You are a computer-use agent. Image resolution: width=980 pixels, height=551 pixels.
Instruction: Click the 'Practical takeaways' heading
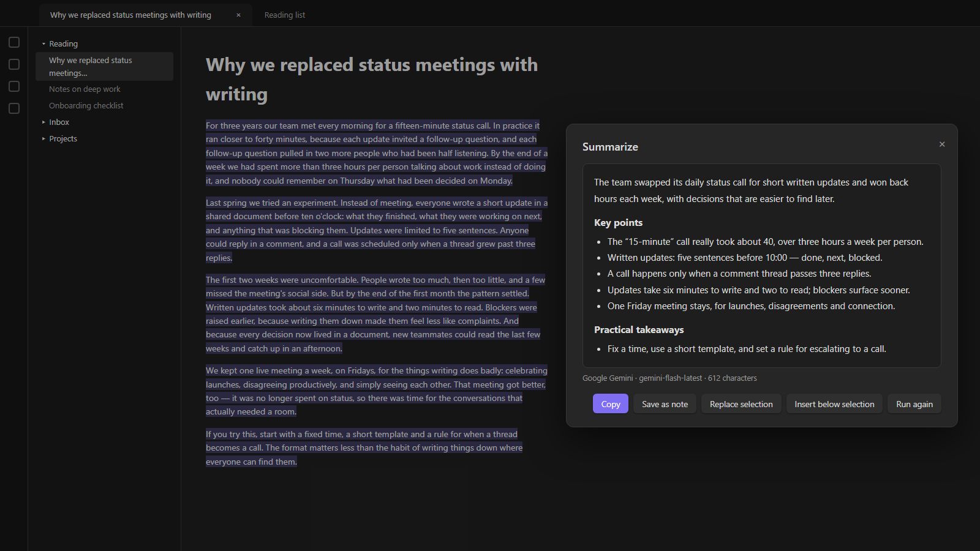639,330
